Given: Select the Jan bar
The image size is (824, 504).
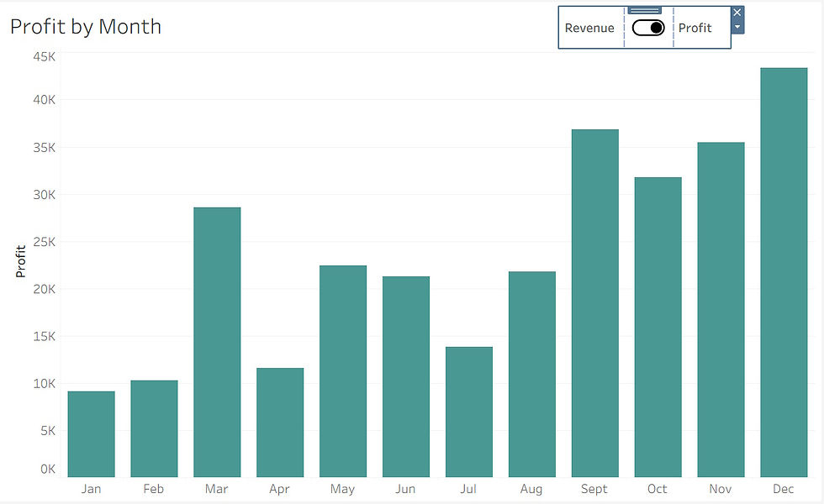Looking at the screenshot, I should 92,434.
